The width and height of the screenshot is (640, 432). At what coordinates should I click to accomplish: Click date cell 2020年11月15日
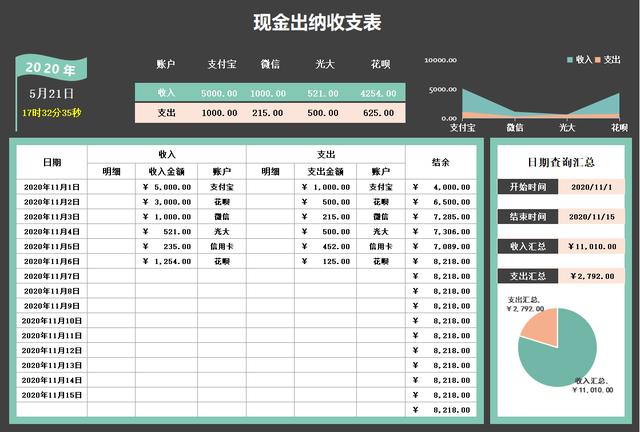pyautogui.click(x=52, y=395)
